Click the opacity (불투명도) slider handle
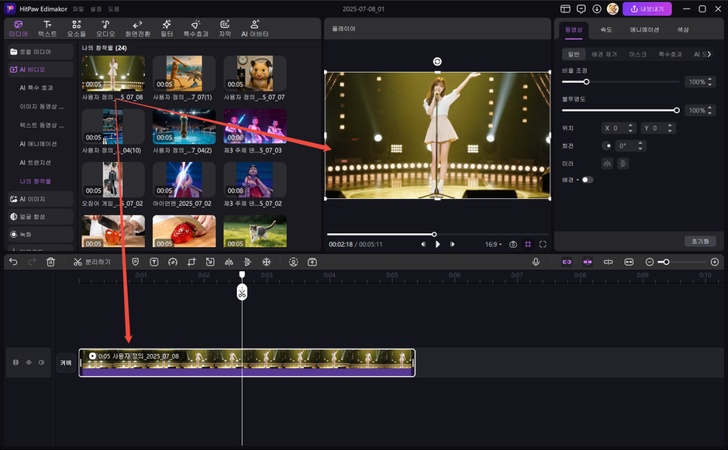The height and width of the screenshot is (450, 728). pos(676,111)
